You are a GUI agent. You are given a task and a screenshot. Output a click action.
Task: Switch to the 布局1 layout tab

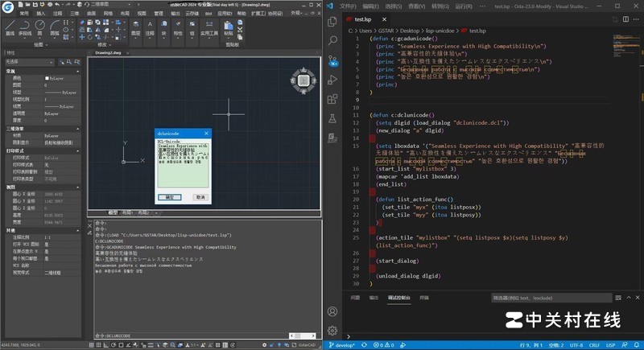(128, 212)
